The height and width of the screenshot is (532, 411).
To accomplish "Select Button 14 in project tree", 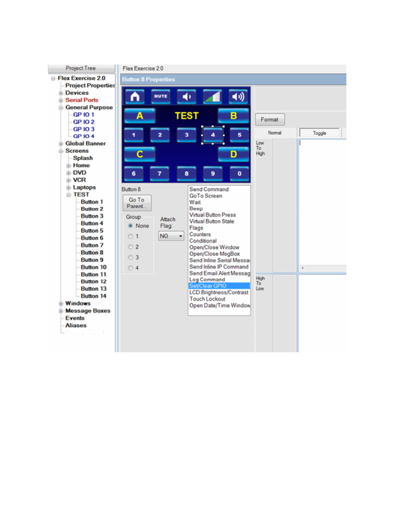I will click(93, 296).
